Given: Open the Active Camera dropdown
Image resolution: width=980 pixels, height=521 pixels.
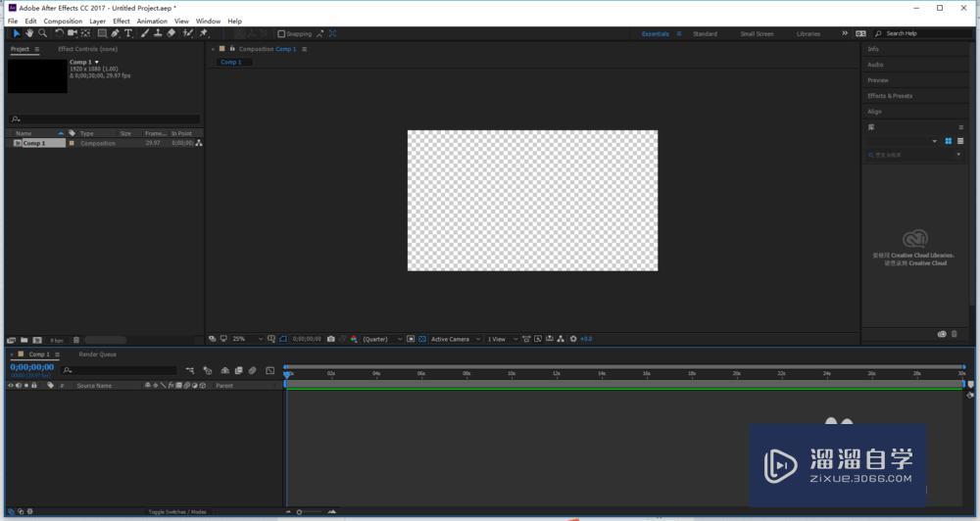Looking at the screenshot, I should click(456, 339).
